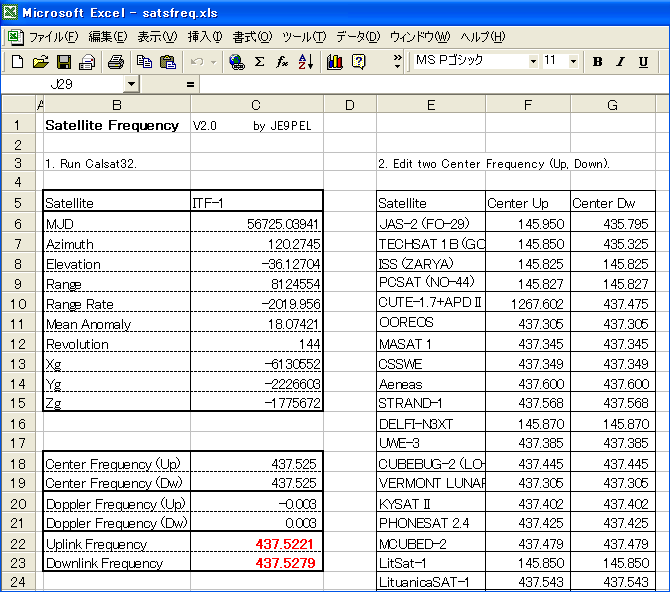Click the Excel icon in title bar

10,12
